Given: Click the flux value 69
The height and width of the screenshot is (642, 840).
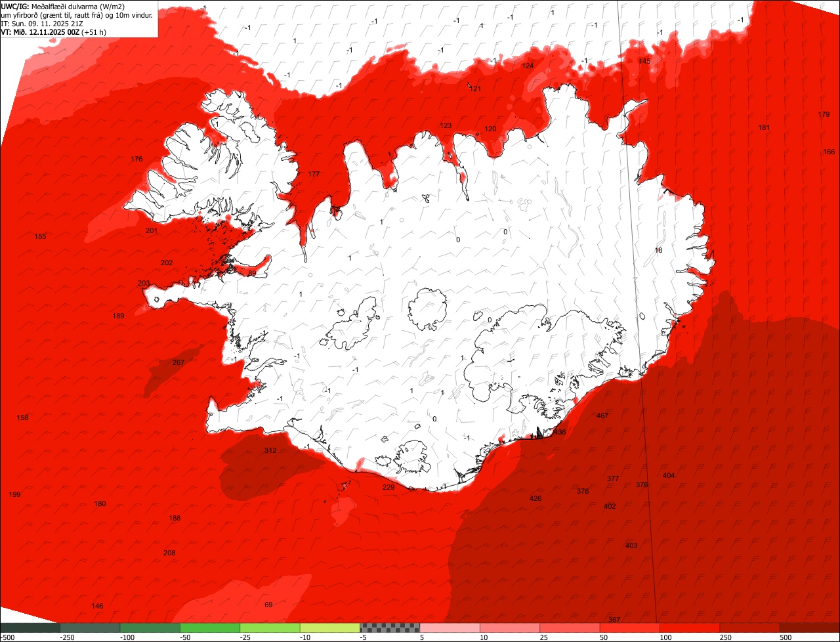Looking at the screenshot, I should point(268,604).
